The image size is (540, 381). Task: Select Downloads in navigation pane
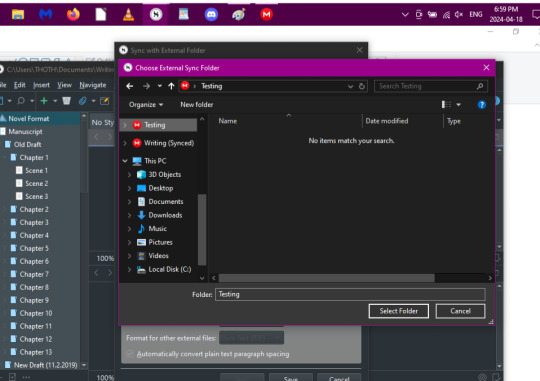click(x=165, y=215)
